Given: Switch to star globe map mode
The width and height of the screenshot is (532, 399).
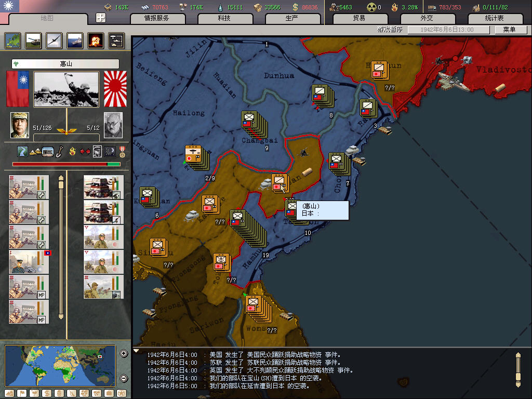Looking at the screenshot, I should coord(122,394).
